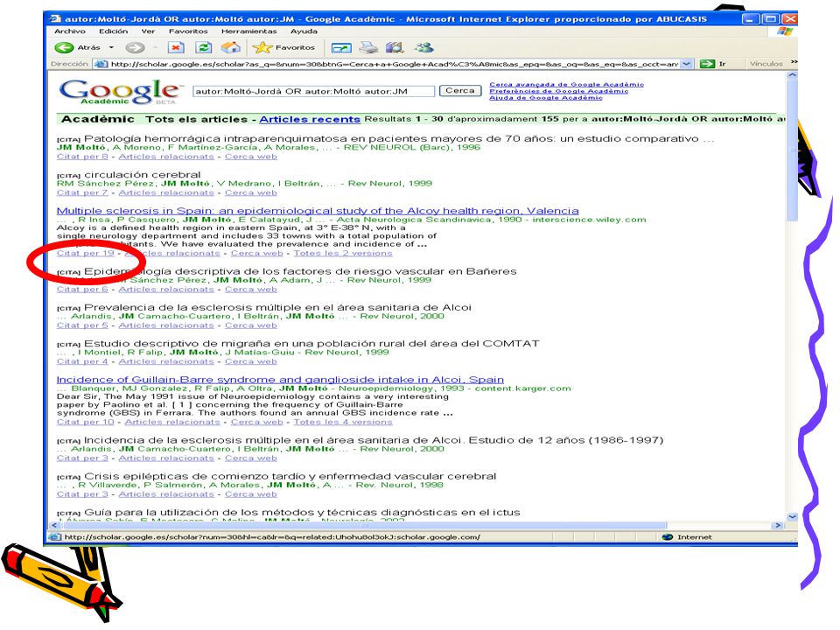Viewport: 840px width, 630px height.
Task: Click Citat per 6 under Epidemiología descriptiva
Action: (82, 289)
